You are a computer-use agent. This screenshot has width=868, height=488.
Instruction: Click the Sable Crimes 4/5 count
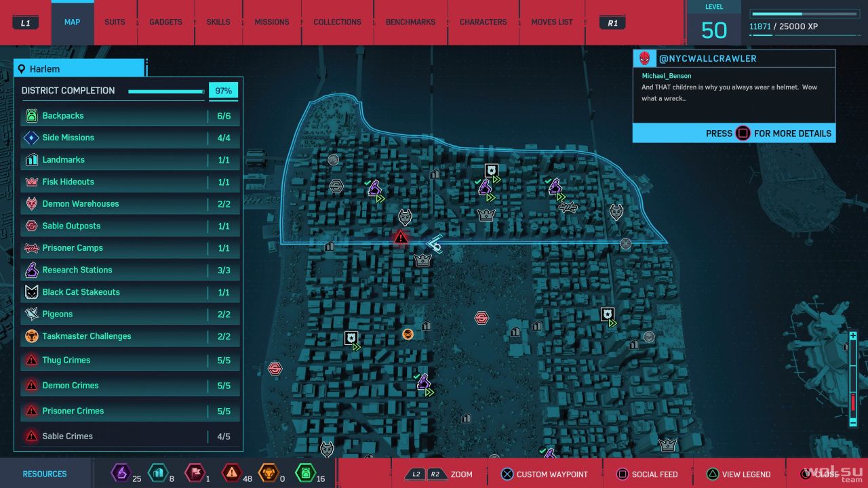pos(224,436)
